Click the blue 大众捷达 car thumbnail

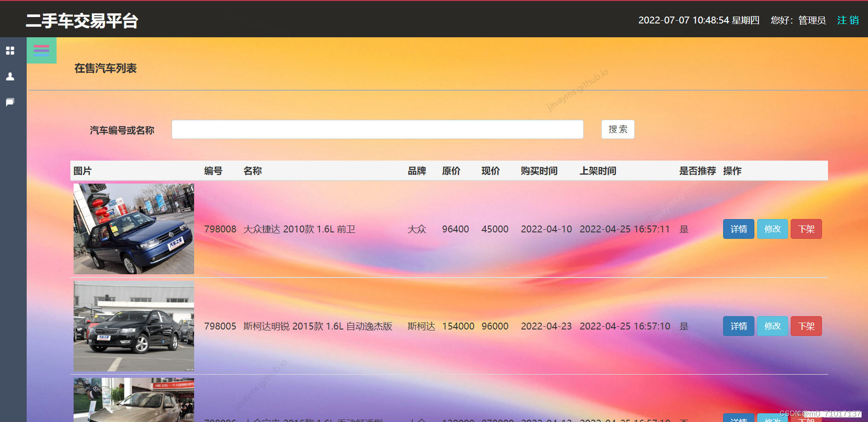[134, 229]
